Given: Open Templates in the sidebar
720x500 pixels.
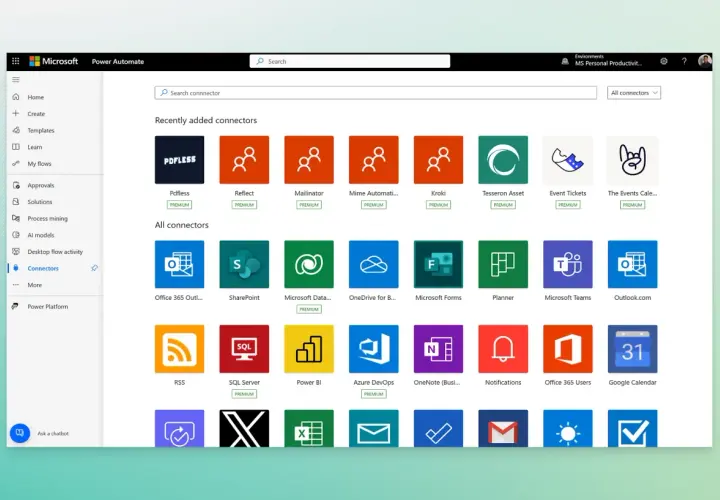Looking at the screenshot, I should pos(40,130).
